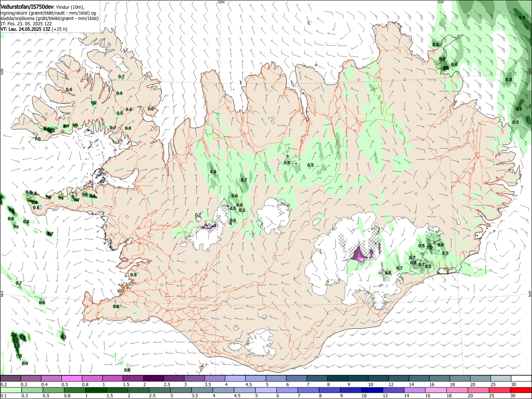This screenshot has height=399, width=532.
Task: Click the gray-green swatch between lower-row 3 and 3.5
Action: (x=181, y=390)
